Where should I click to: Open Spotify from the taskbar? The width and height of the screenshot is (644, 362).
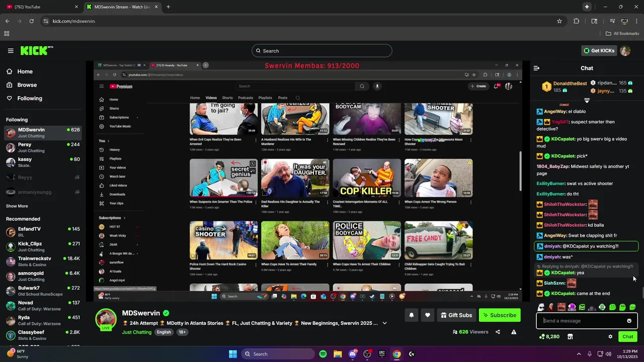(x=323, y=354)
